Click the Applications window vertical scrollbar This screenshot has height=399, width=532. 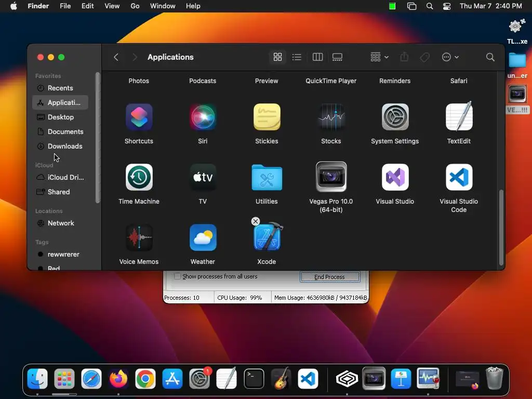tap(501, 228)
